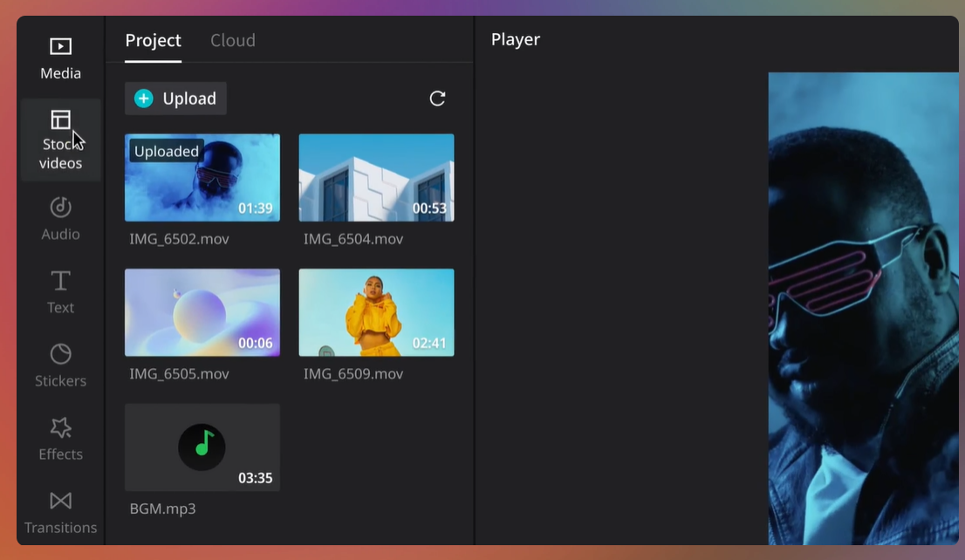The width and height of the screenshot is (965, 560).
Task: Click the Upload button
Action: [x=175, y=99]
